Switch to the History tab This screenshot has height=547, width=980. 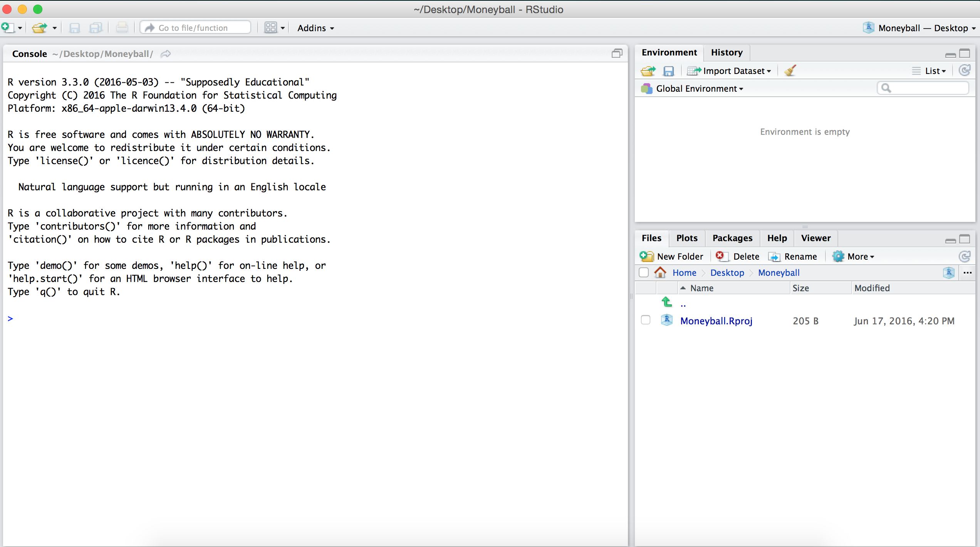tap(727, 52)
